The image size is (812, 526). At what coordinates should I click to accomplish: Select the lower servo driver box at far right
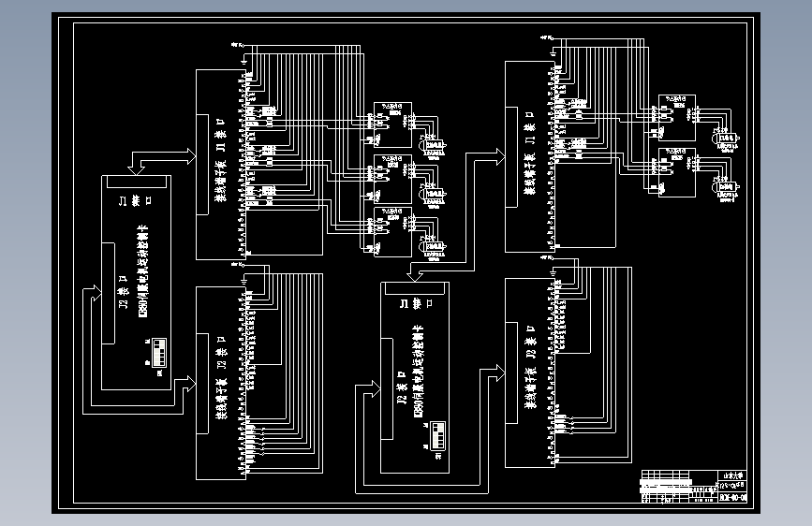point(677,172)
